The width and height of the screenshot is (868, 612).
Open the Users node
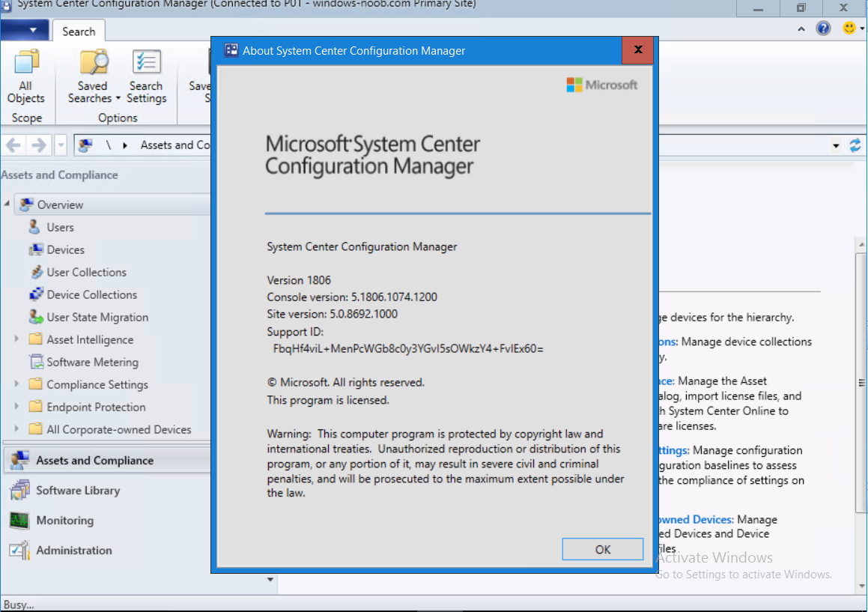coord(60,227)
